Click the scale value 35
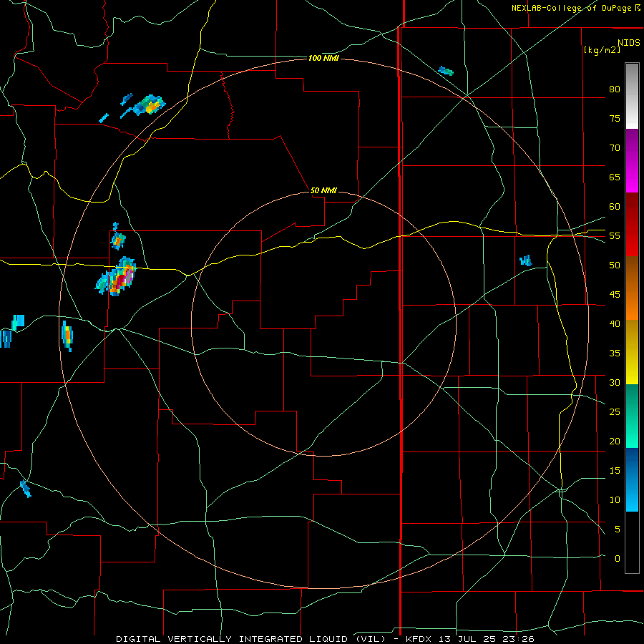 click(x=615, y=353)
